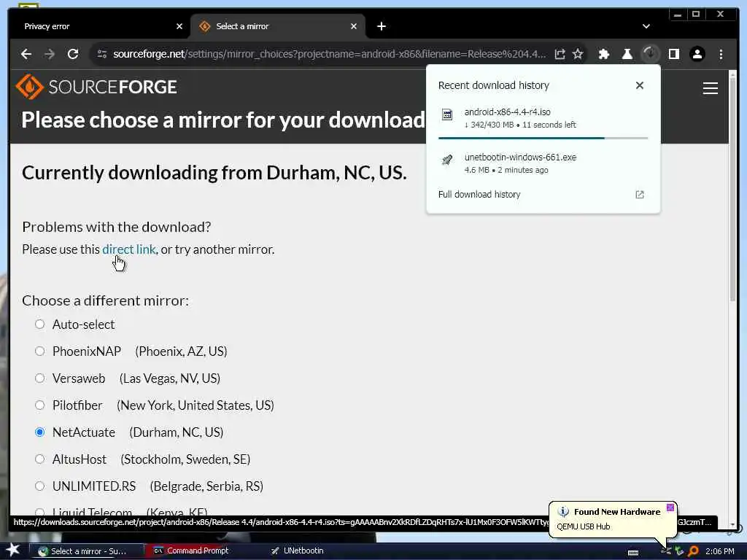Viewport: 747px width, 560px height.
Task: Switch to the Privacy error tab
Action: [98, 27]
